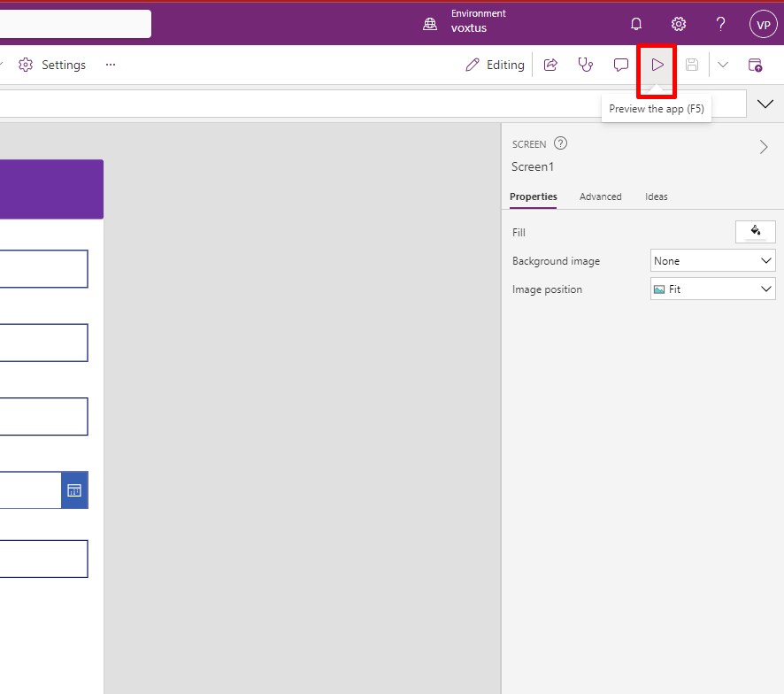Click the Save disk icon
This screenshot has height=694, width=784.
692,65
